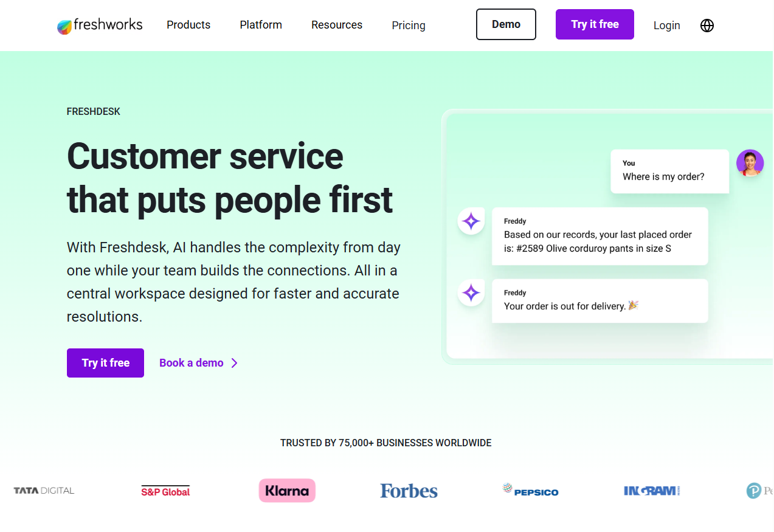Click the Demo button in header
The height and width of the screenshot is (532, 774).
tap(506, 24)
